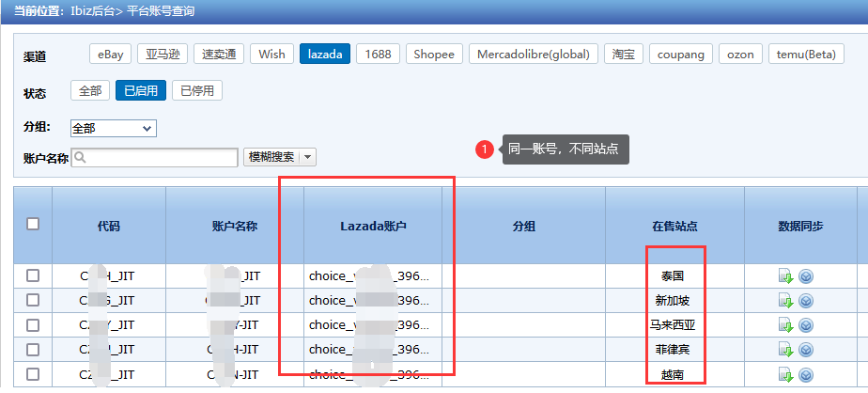Select the Wish channel
The height and width of the screenshot is (393, 868).
click(x=271, y=54)
